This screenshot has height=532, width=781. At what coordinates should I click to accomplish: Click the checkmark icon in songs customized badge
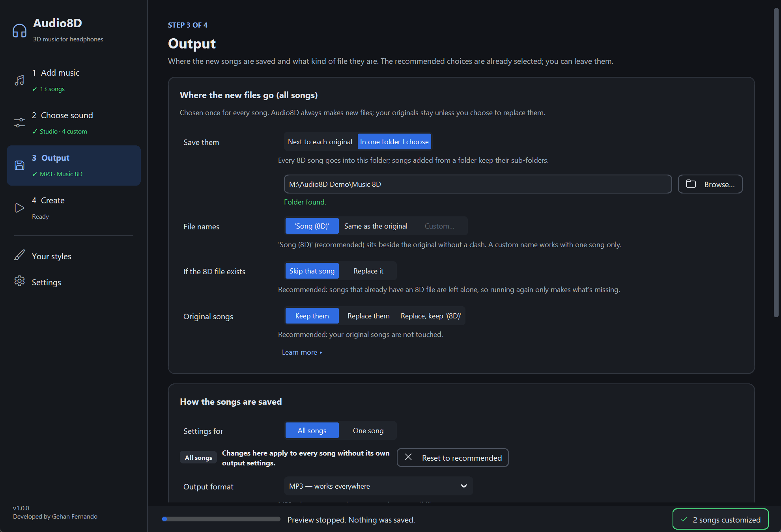tap(684, 519)
